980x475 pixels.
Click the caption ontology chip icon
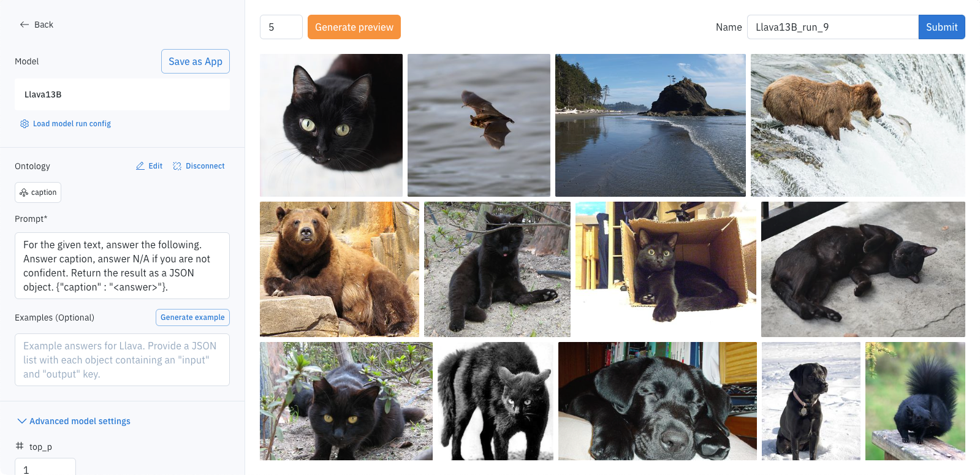24,192
